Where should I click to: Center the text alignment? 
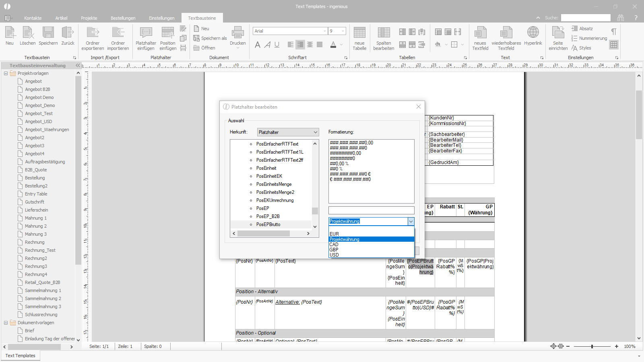tap(310, 45)
